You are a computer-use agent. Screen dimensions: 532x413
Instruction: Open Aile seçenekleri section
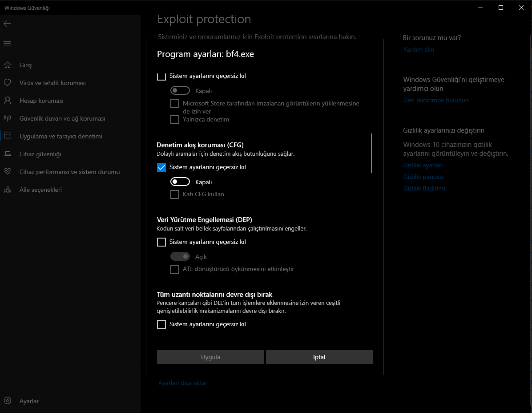pyautogui.click(x=40, y=190)
